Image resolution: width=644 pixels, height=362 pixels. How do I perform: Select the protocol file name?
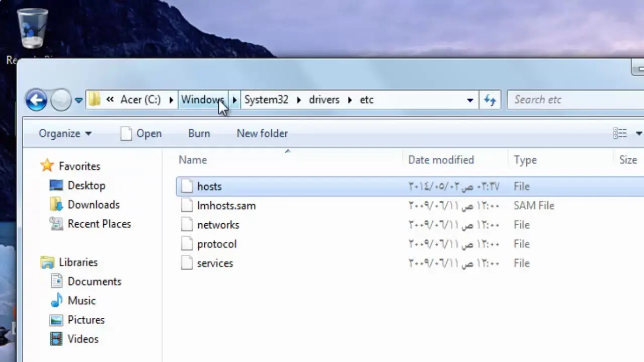(217, 244)
